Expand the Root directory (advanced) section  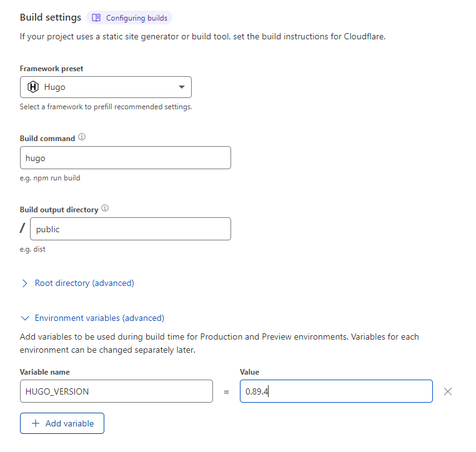point(84,283)
